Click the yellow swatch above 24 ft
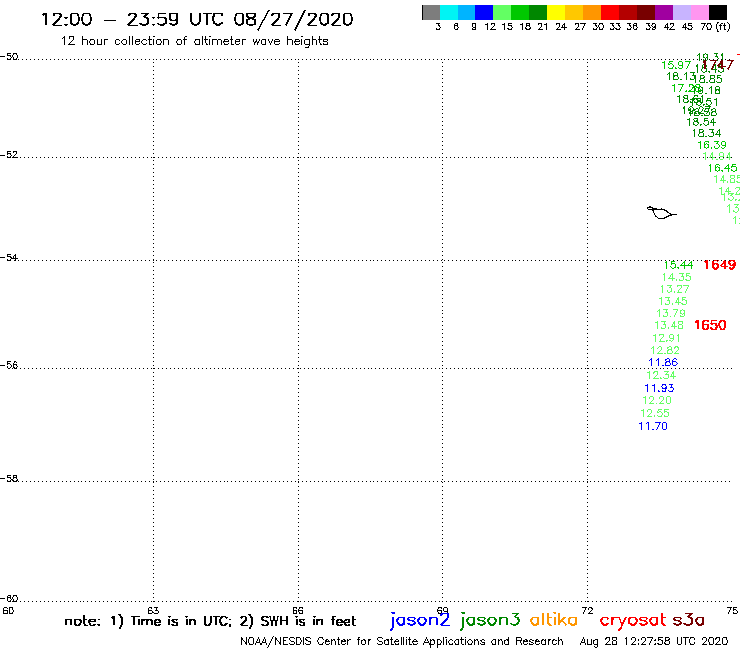 tap(556, 12)
